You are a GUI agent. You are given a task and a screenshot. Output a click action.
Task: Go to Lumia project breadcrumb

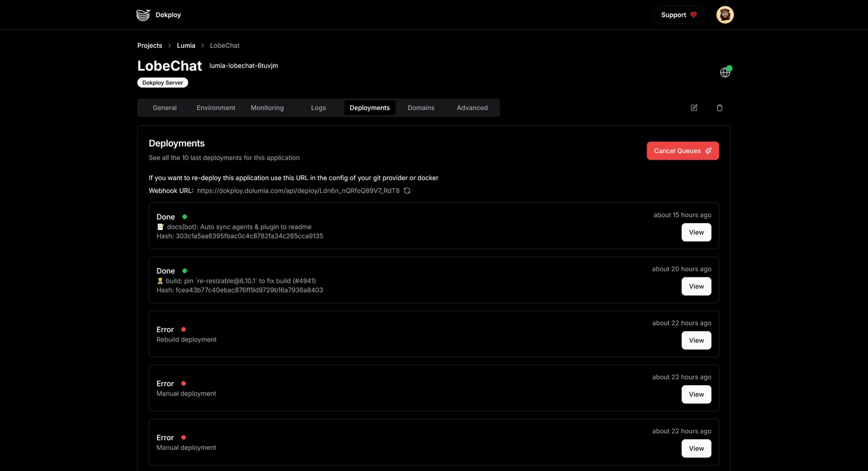[x=186, y=46]
